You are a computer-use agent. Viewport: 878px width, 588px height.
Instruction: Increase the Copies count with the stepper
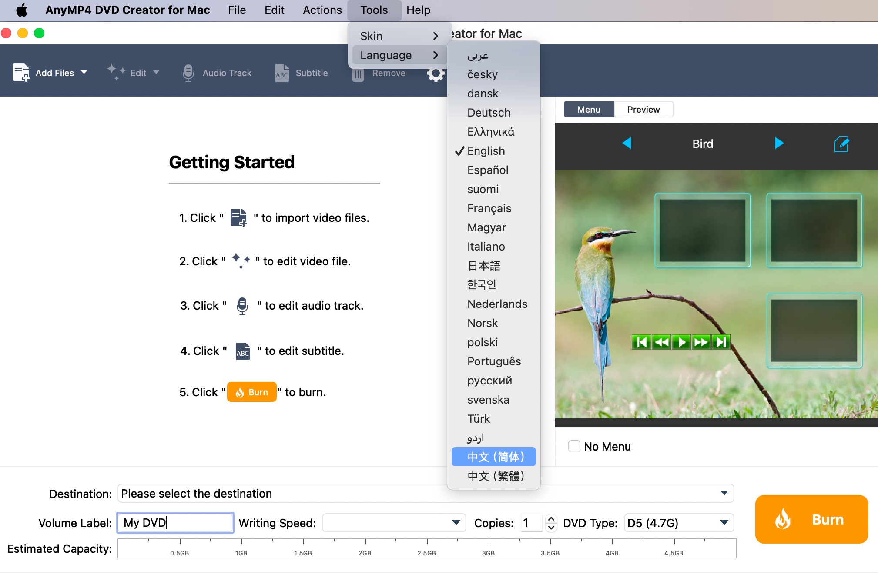click(x=551, y=518)
